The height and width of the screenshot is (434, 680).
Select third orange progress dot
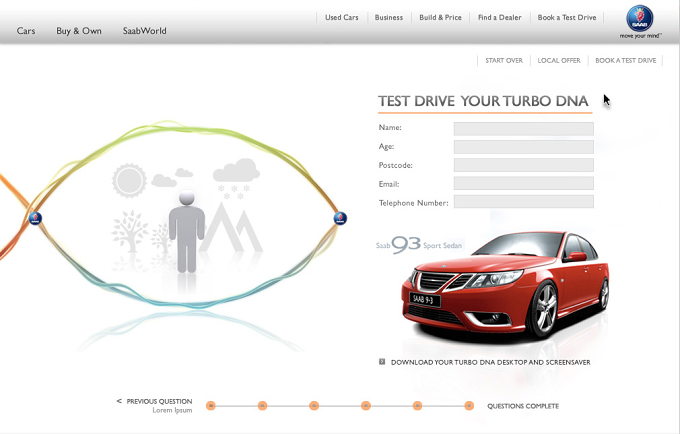314,405
